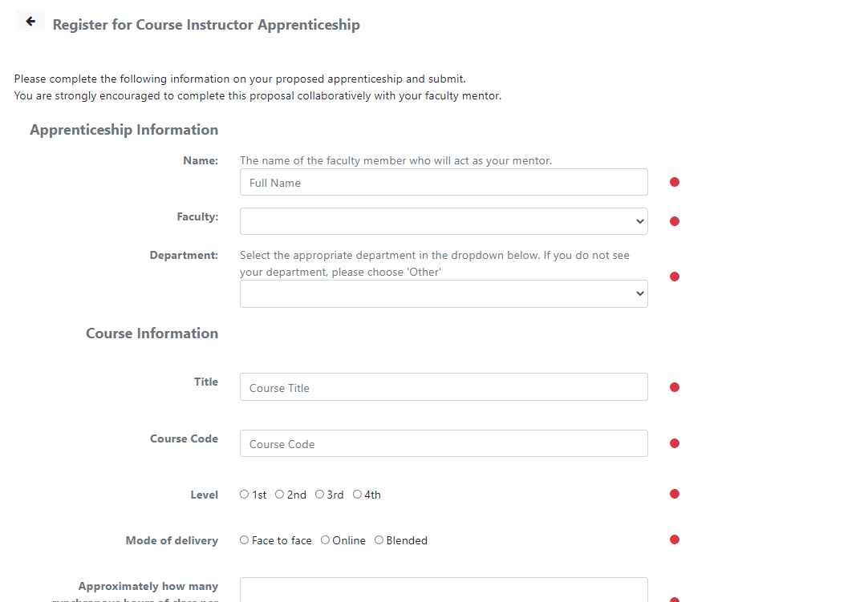This screenshot has width=868, height=602.
Task: Expand the Department dropdown list
Action: (x=444, y=294)
